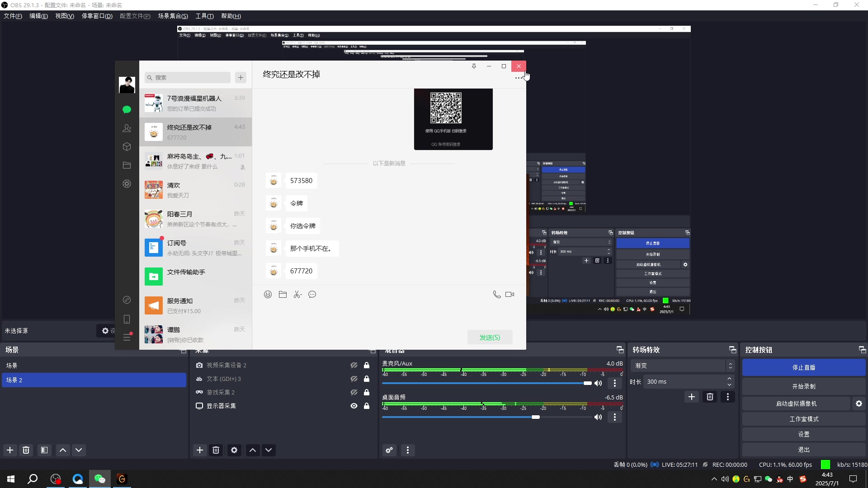Open transition type dropdown 渐变
Image resolution: width=868 pixels, height=488 pixels.
[x=682, y=366]
